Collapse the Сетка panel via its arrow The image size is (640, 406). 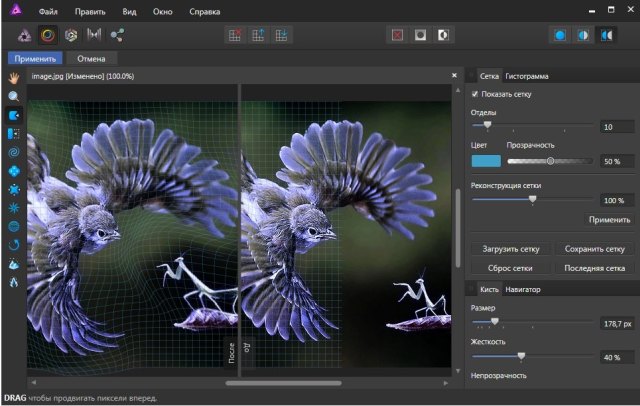[471, 76]
